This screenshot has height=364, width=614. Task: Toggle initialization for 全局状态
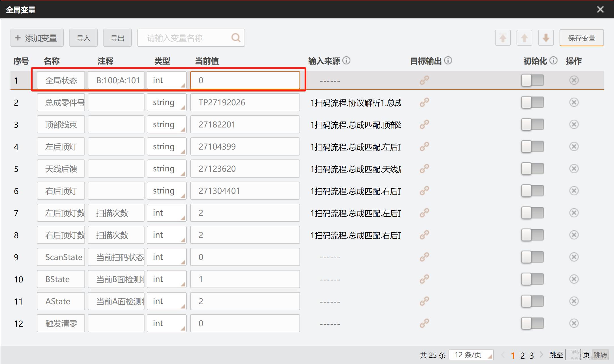532,80
